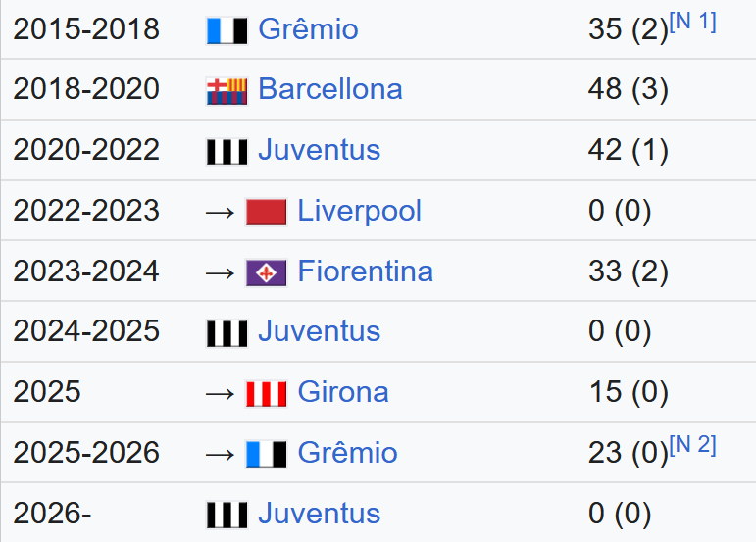Click the red Liverpool flag icon
This screenshot has height=542, width=756.
[x=266, y=212]
